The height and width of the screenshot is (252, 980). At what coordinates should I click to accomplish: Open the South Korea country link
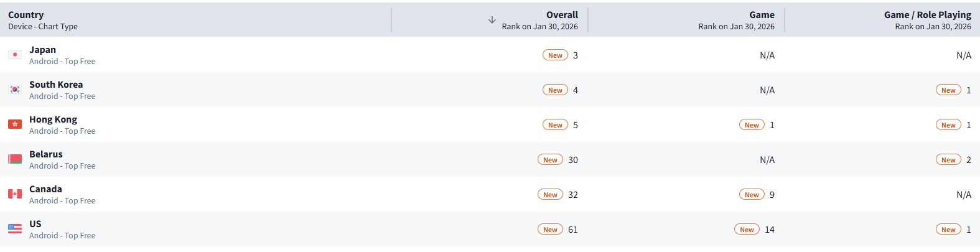coord(56,85)
